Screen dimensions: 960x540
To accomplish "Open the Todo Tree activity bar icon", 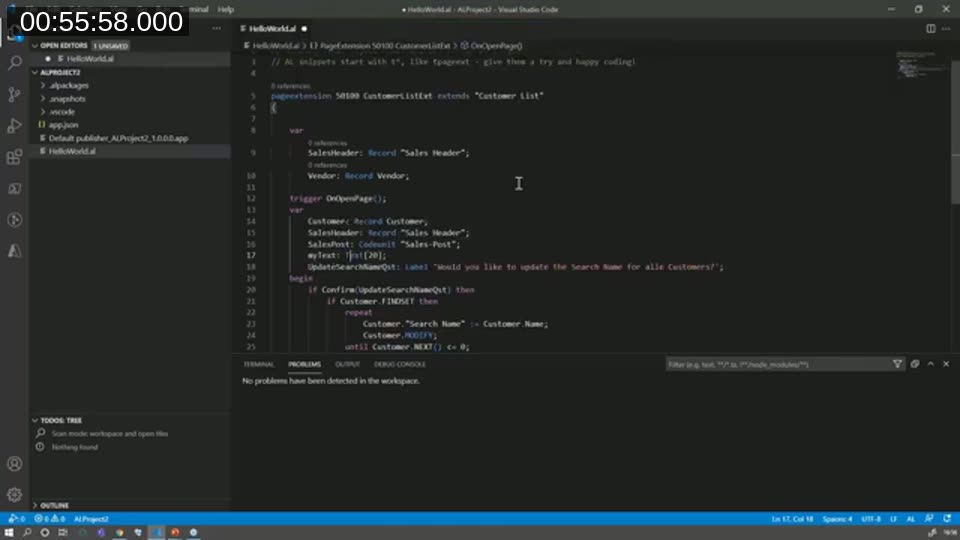I will pyautogui.click(x=15, y=220).
